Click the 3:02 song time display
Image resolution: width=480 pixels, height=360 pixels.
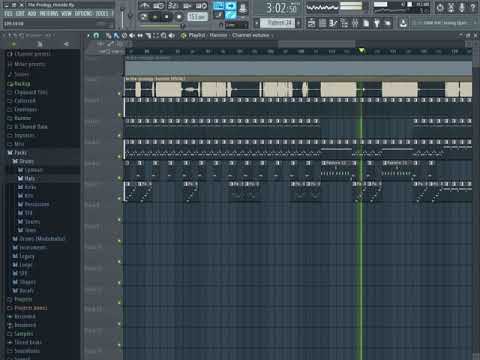(281, 8)
